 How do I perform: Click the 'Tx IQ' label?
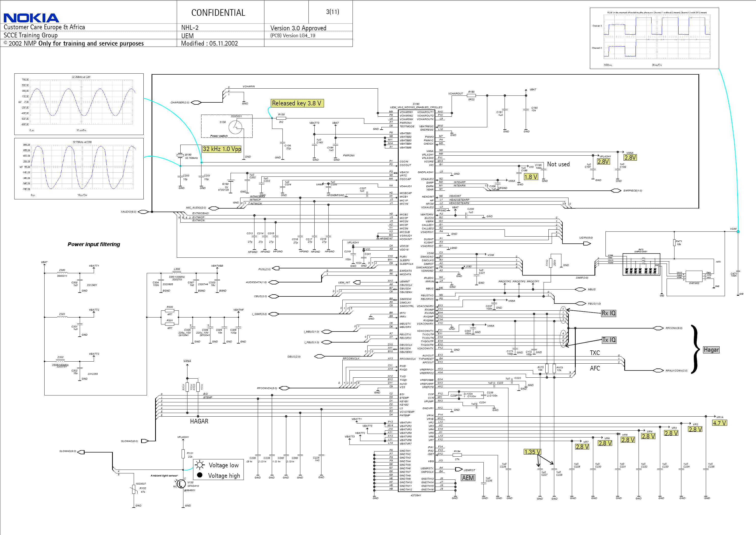609,340
